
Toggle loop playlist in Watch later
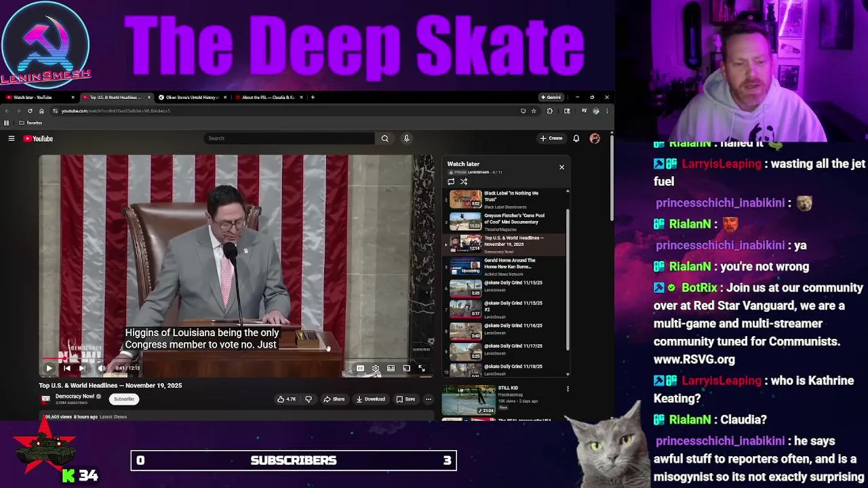tap(451, 182)
